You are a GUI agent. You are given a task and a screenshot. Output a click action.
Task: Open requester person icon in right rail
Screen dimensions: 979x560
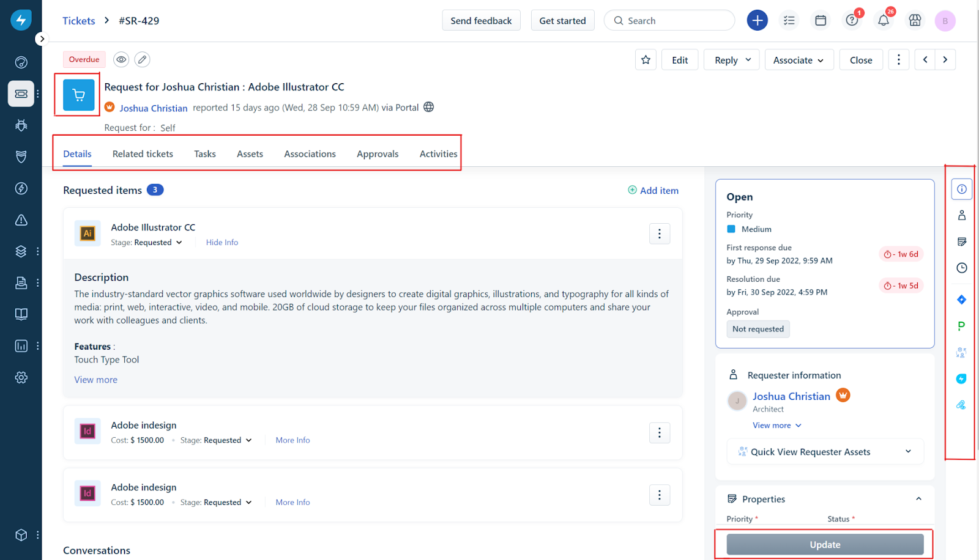click(962, 215)
